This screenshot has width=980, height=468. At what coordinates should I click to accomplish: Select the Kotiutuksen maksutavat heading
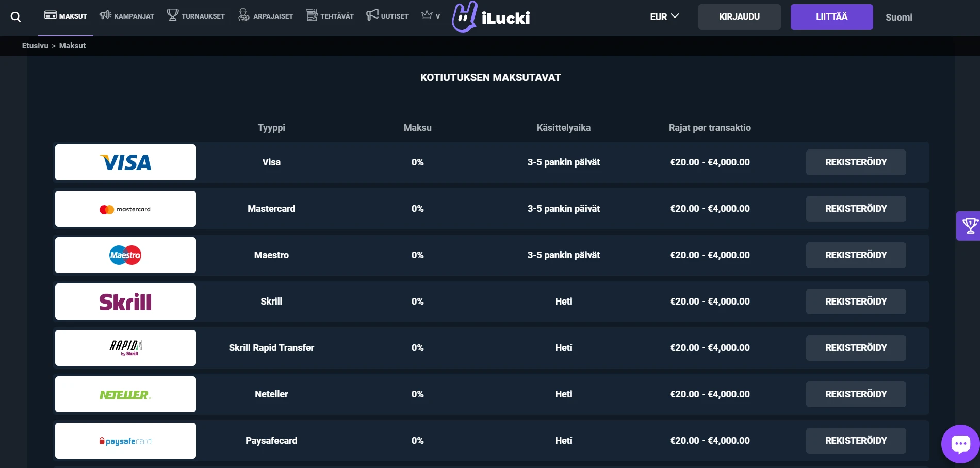491,77
